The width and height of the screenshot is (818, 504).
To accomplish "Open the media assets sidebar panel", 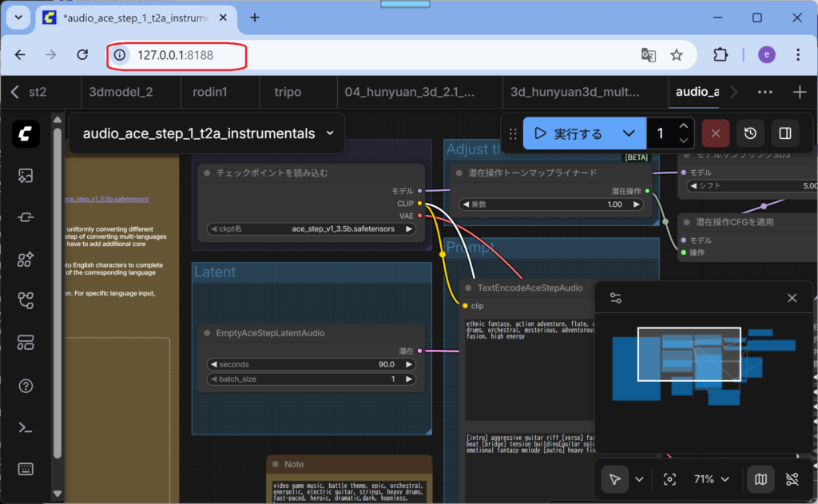I will (x=25, y=175).
